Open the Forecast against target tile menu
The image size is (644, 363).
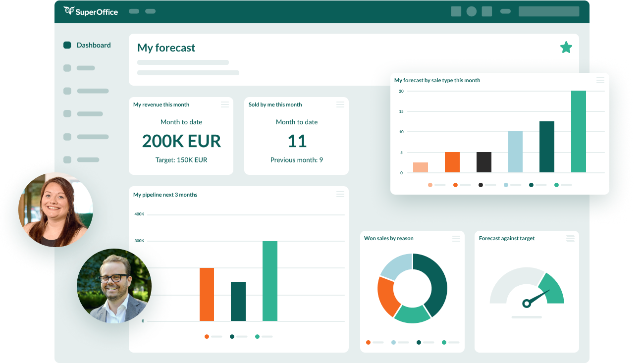point(571,239)
